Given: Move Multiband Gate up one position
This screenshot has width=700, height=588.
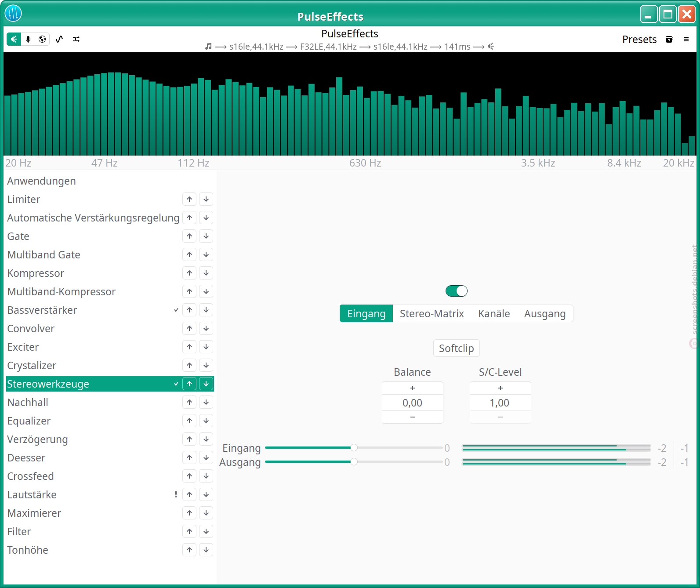Looking at the screenshot, I should click(x=189, y=254).
